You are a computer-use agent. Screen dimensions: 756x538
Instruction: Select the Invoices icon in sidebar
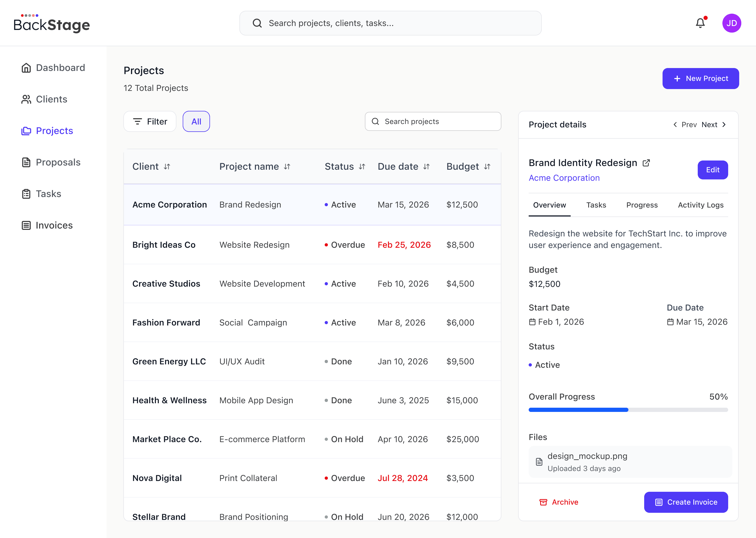[x=26, y=225]
